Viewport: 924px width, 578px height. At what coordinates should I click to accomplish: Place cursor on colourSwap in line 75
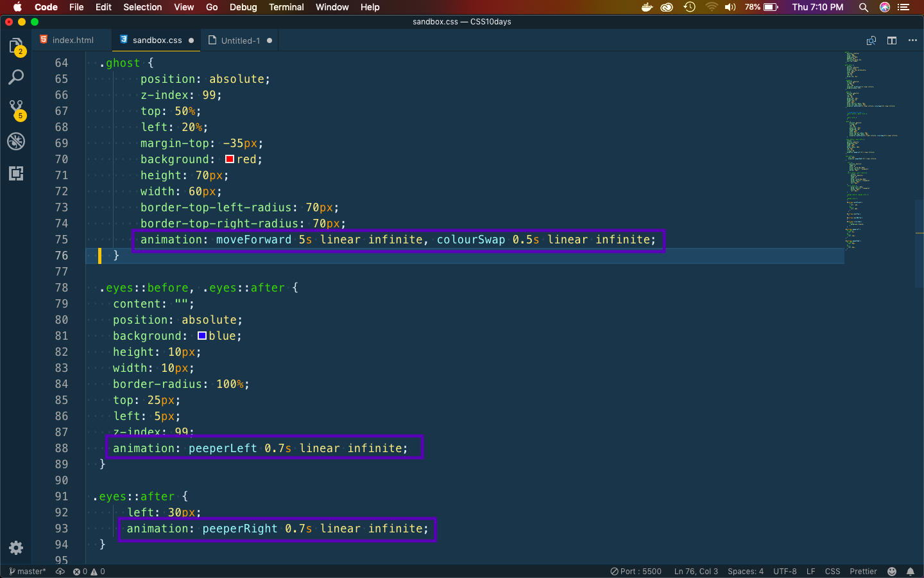pos(471,240)
